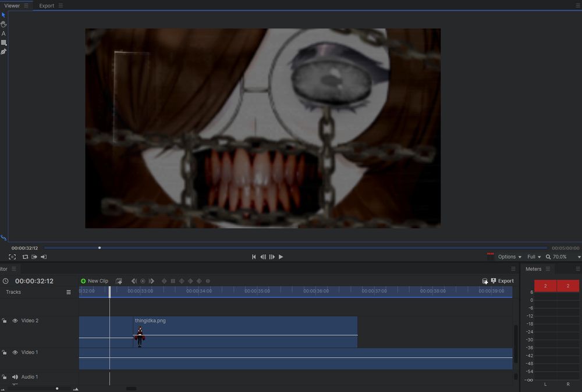Open the Full quality dropdown

pos(534,256)
